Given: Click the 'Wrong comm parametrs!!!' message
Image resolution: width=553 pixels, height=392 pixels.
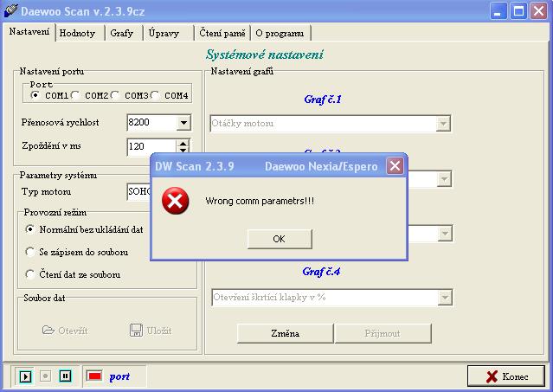Looking at the screenshot, I should pos(260,201).
